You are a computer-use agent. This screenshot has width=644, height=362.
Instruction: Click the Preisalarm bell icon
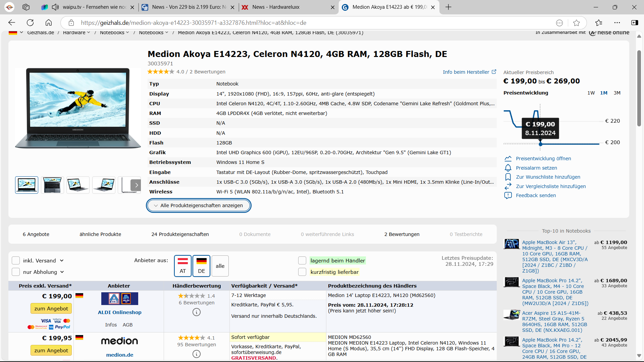click(x=508, y=168)
